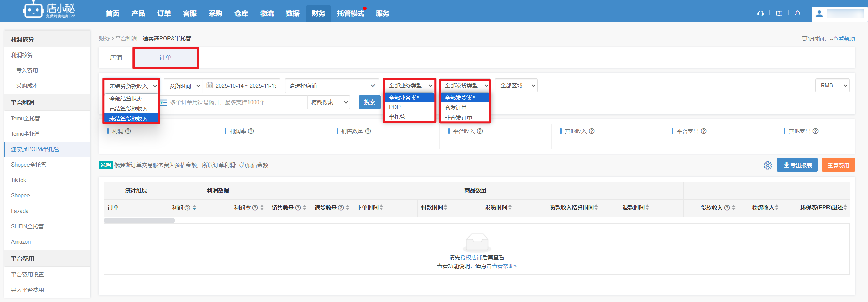Expand the 请选择店铺 store dropdown
This screenshot has height=302, width=868.
tap(332, 86)
